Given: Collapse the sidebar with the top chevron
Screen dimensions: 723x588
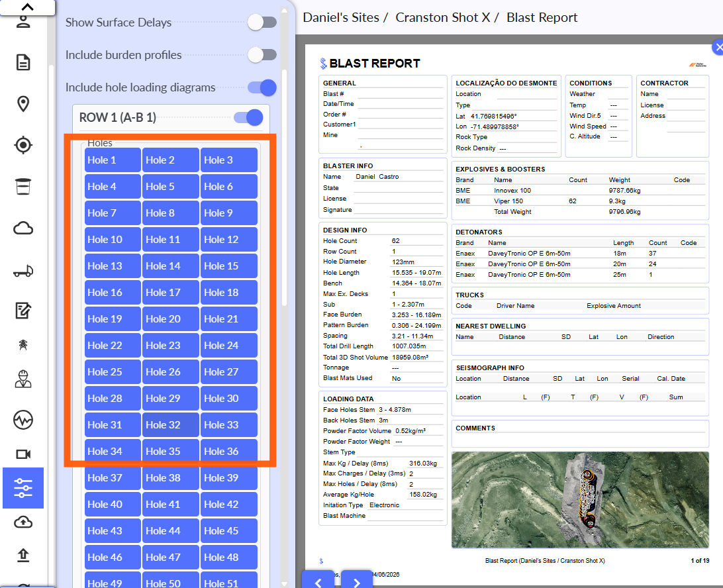Looking at the screenshot, I should (x=27, y=7).
